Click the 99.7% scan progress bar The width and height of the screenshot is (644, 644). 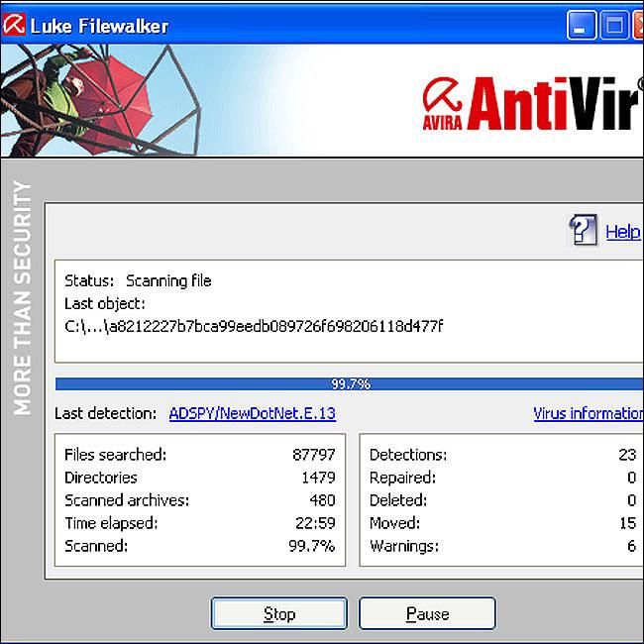[x=350, y=384]
